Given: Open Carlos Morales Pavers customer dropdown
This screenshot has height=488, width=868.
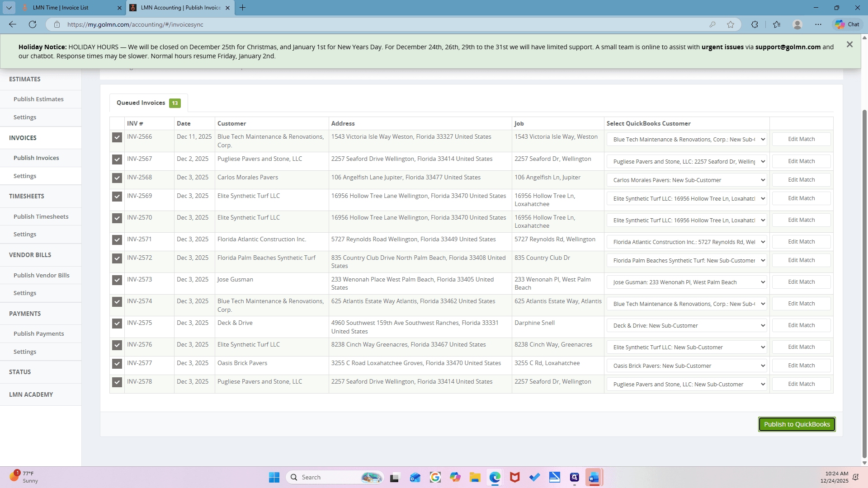Looking at the screenshot, I should tap(687, 180).
